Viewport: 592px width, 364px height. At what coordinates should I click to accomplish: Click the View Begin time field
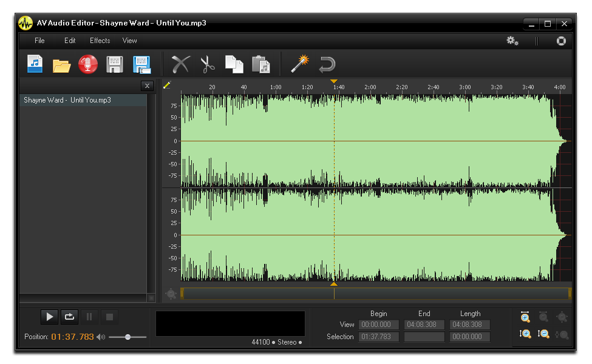pyautogui.click(x=378, y=325)
